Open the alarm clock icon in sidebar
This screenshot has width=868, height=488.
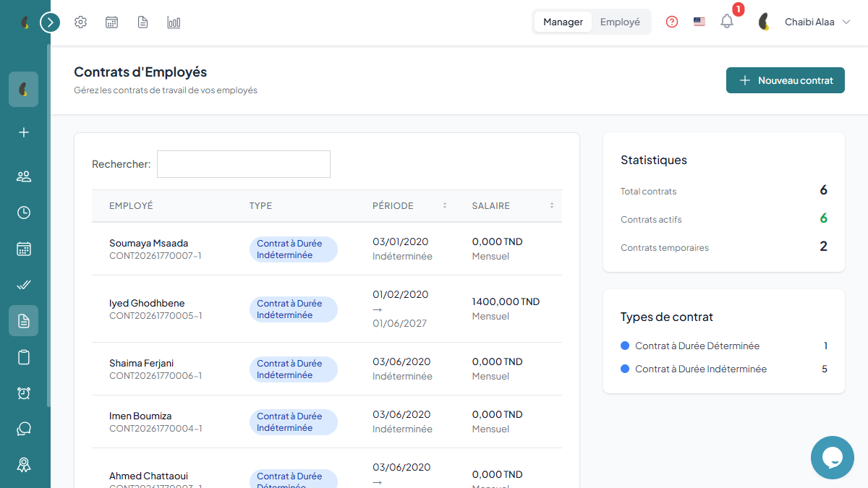[x=24, y=393]
